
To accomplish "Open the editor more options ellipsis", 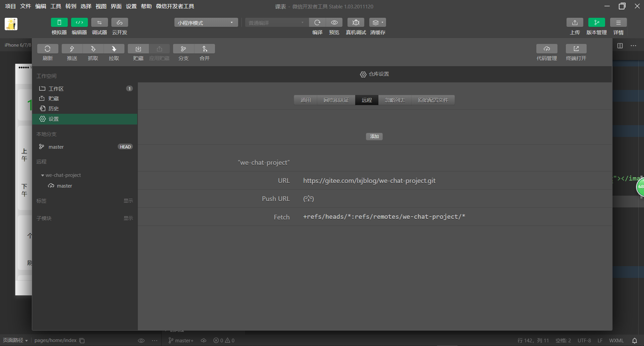I will (633, 46).
